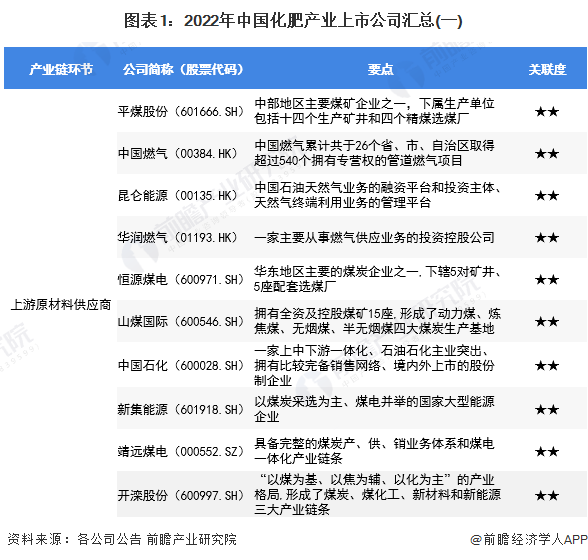Click the star rating in 开滦股份 row
The image size is (588, 560).
point(547,495)
